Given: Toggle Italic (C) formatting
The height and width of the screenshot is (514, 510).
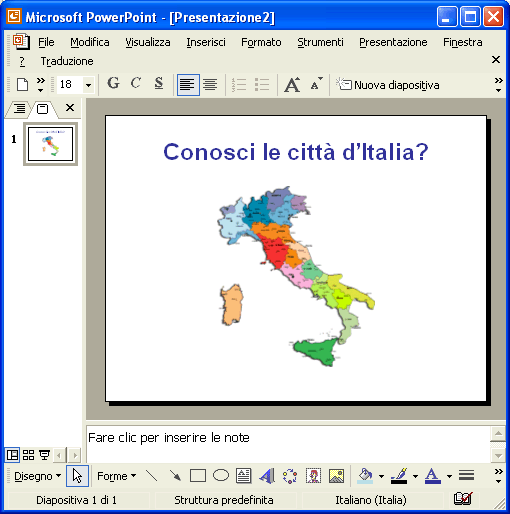Looking at the screenshot, I should pyautogui.click(x=136, y=83).
